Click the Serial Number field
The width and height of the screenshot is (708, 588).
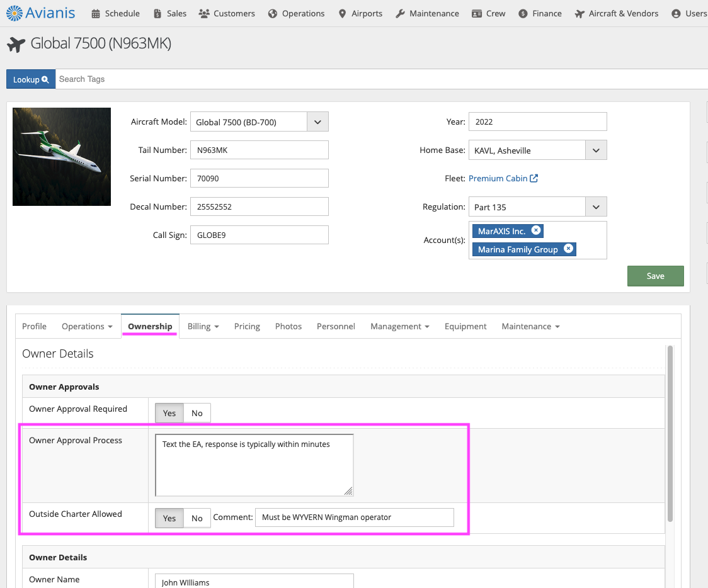pyautogui.click(x=259, y=178)
